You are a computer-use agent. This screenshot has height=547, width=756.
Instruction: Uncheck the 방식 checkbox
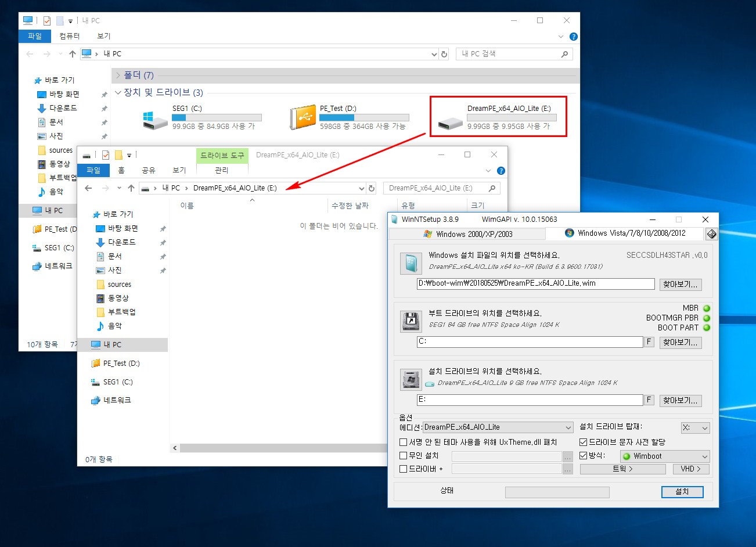click(584, 456)
